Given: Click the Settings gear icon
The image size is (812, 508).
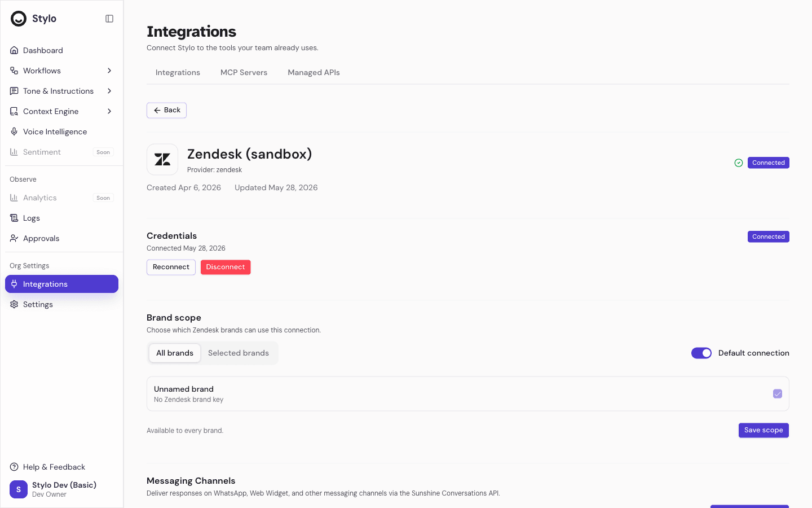Looking at the screenshot, I should (x=14, y=304).
